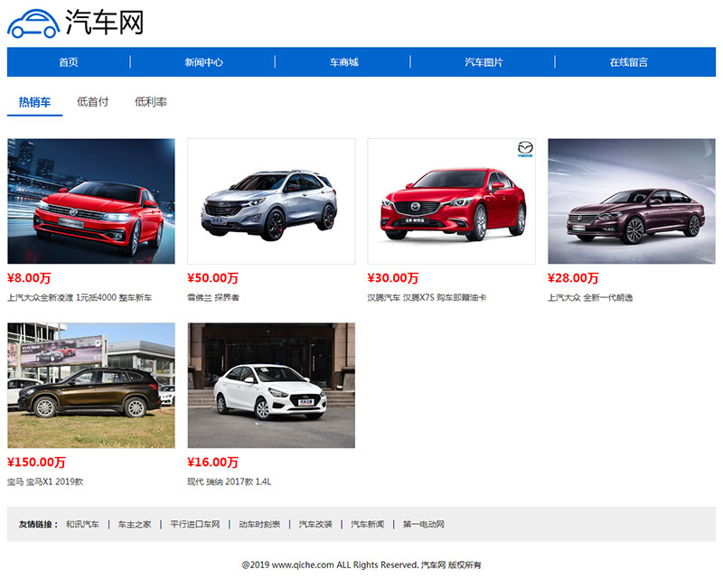723x588 pixels.
Task: Visit the 车主之家 friend link
Action: pos(135,524)
